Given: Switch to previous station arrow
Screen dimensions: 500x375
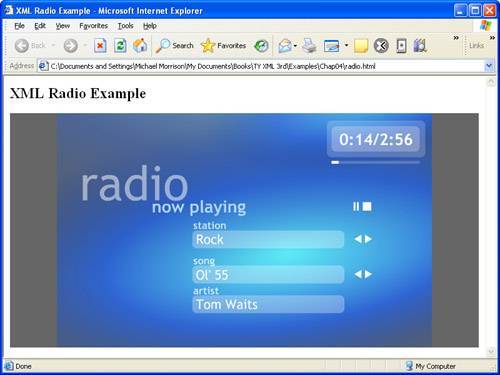Looking at the screenshot, I should (x=358, y=239).
